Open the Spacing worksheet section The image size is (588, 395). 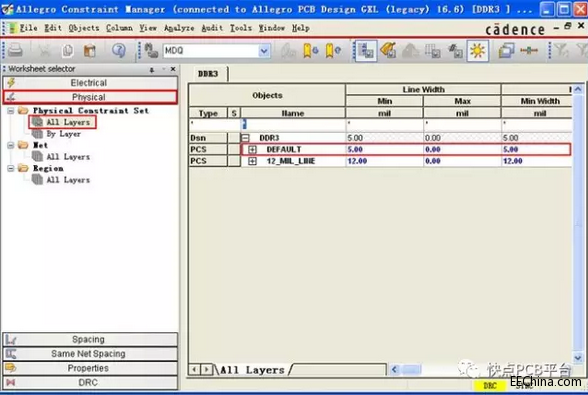[90, 339]
